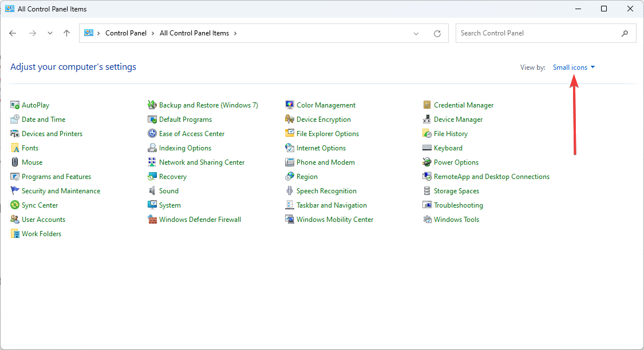Click the Internet Options icon
The height and width of the screenshot is (350, 644).
click(x=290, y=148)
